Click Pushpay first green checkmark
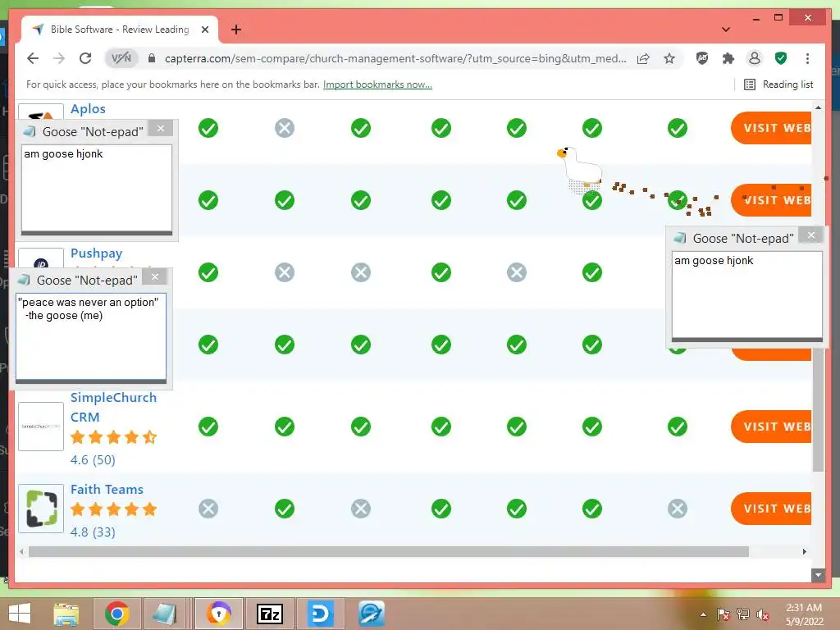840x630 pixels. 208,272
